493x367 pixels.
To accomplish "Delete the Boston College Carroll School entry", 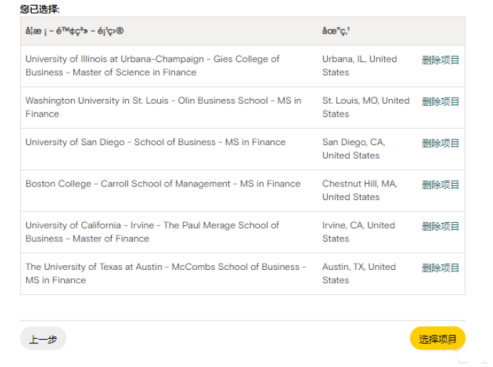I will pos(440,185).
